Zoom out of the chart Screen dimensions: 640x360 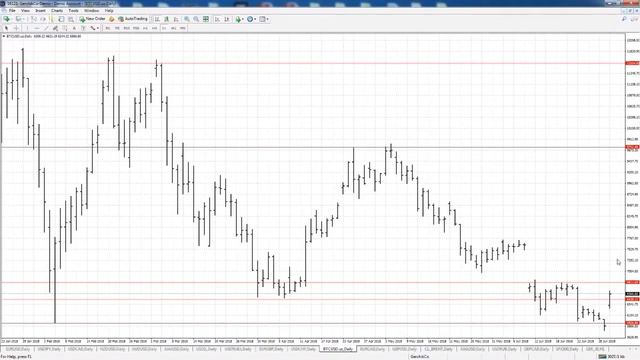coord(196,19)
